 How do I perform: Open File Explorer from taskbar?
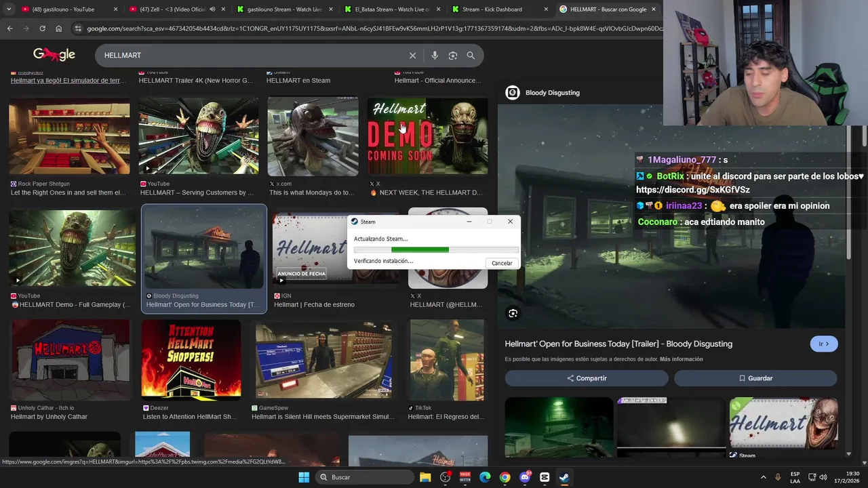click(425, 477)
